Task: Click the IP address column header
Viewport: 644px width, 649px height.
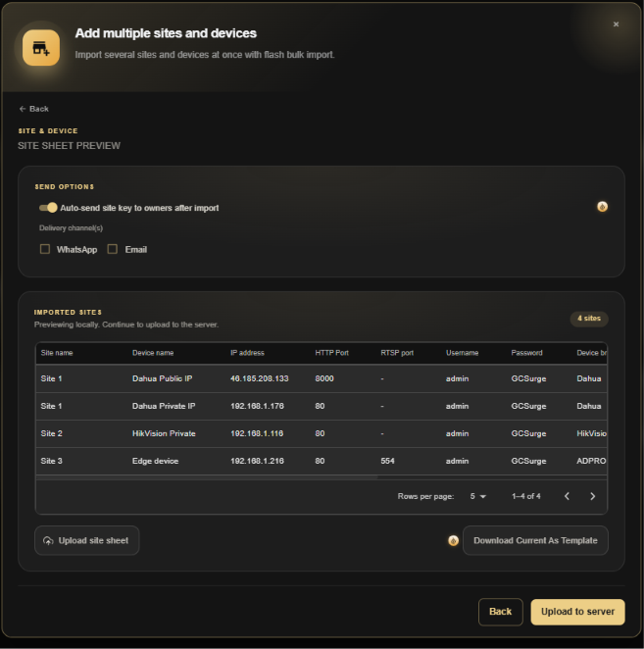Action: [x=247, y=353]
